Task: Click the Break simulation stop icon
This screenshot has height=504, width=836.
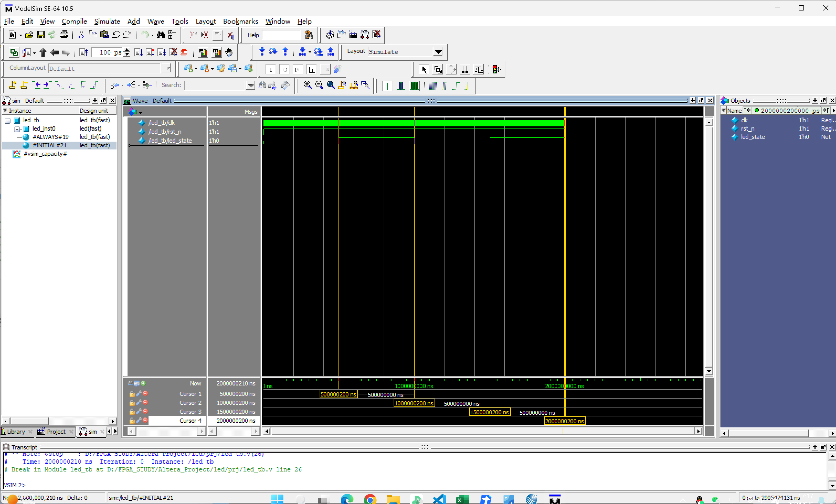Action: coord(184,52)
